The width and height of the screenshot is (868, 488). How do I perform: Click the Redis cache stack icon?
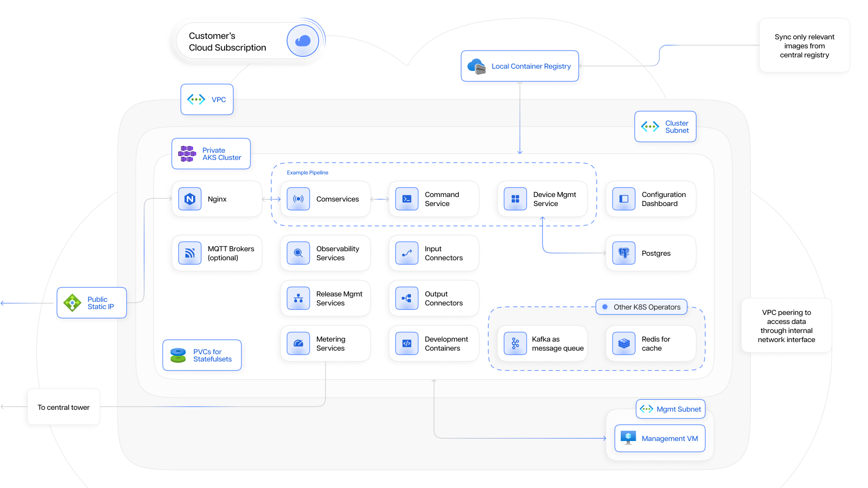(x=624, y=343)
